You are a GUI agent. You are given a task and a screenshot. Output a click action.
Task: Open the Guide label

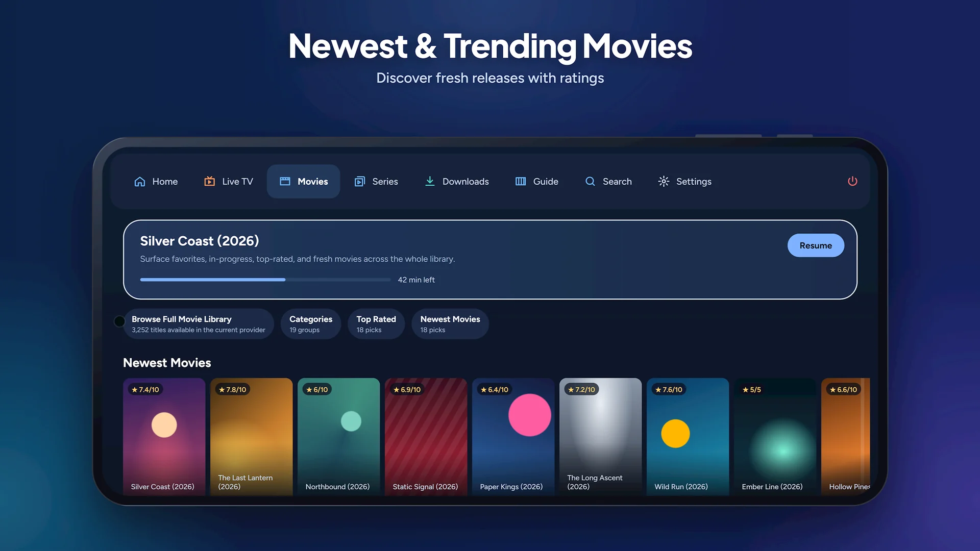click(x=546, y=182)
